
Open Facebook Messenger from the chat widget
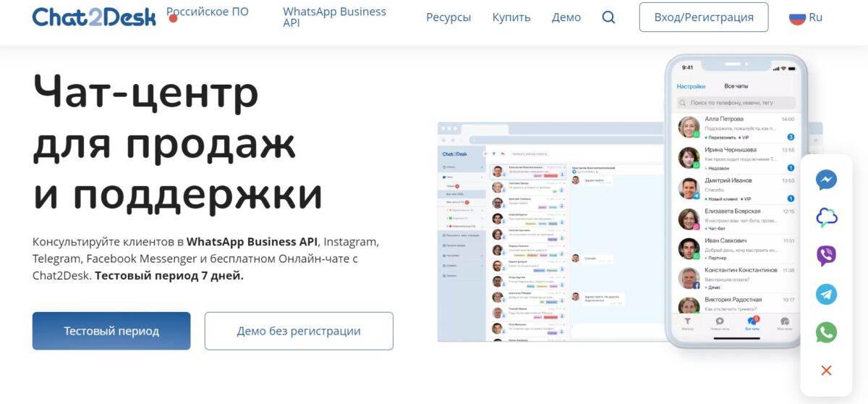pos(826,180)
